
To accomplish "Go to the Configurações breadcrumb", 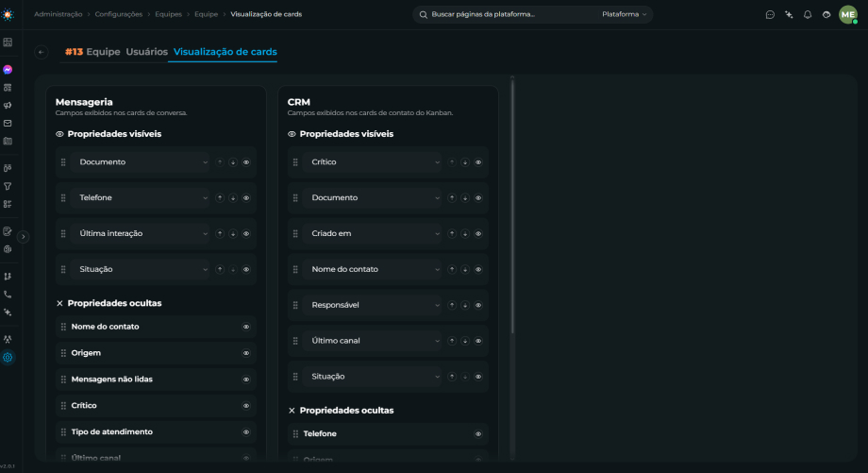I will [119, 14].
